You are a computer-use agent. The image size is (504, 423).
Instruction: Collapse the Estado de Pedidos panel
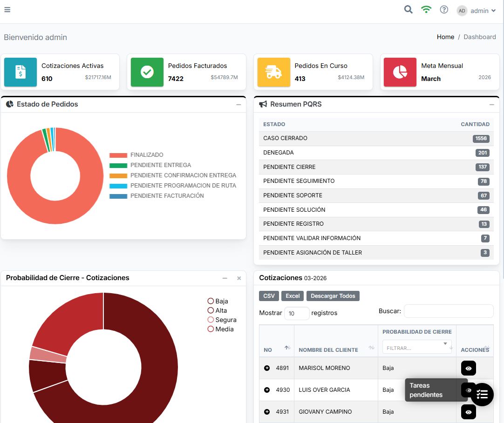[x=239, y=104]
